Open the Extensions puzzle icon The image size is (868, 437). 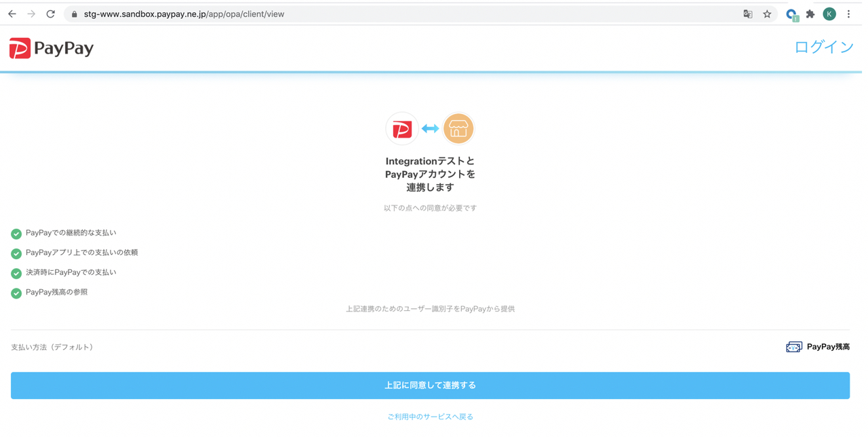tap(810, 14)
